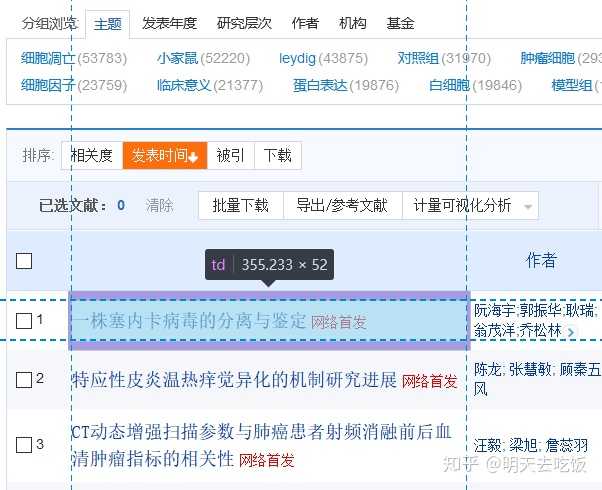
Task: Filter by topic 白细胞 (19846)
Action: (x=475, y=85)
